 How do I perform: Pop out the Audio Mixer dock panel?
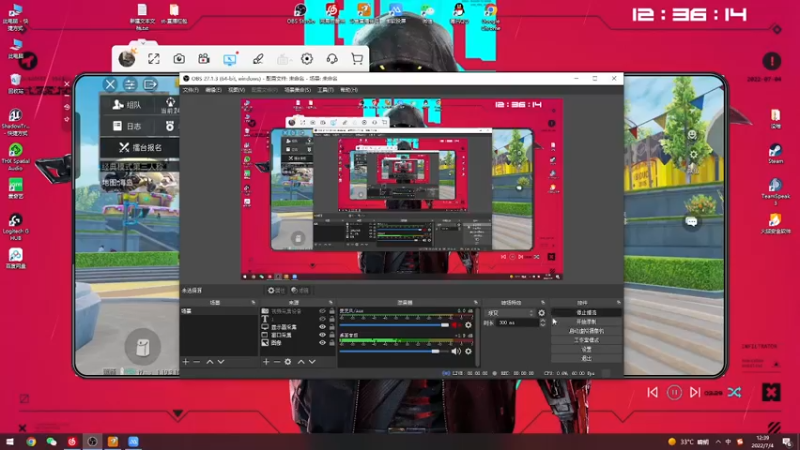(x=476, y=303)
